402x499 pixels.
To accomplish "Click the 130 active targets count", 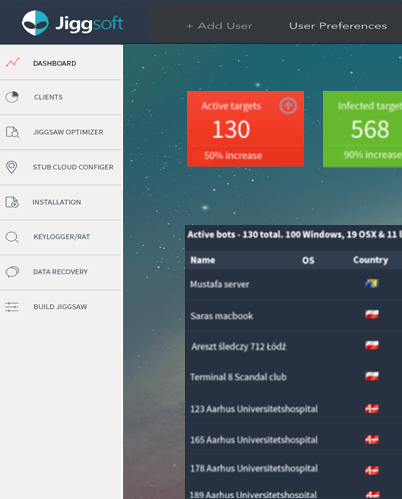I will tap(231, 130).
